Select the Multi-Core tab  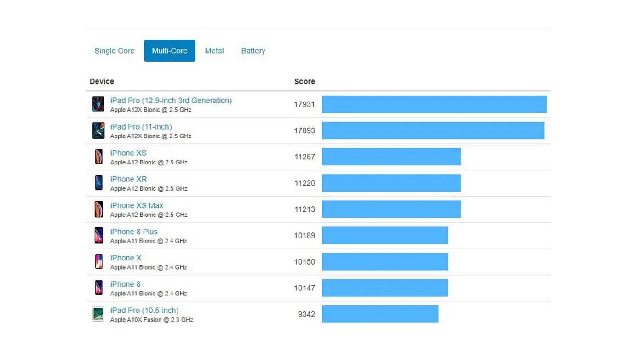tap(170, 51)
